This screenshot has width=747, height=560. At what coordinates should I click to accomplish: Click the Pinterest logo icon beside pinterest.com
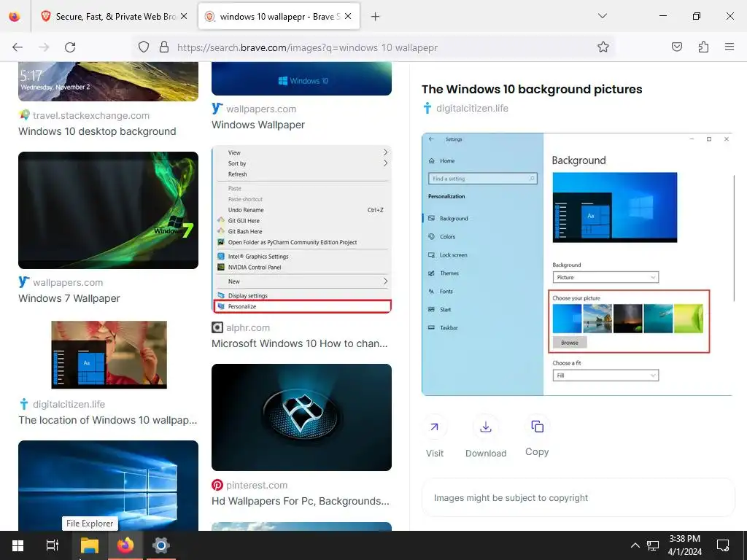click(217, 485)
